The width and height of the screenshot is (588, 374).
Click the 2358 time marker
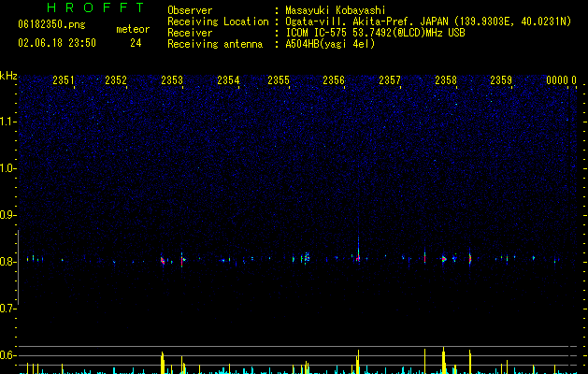tap(446, 80)
